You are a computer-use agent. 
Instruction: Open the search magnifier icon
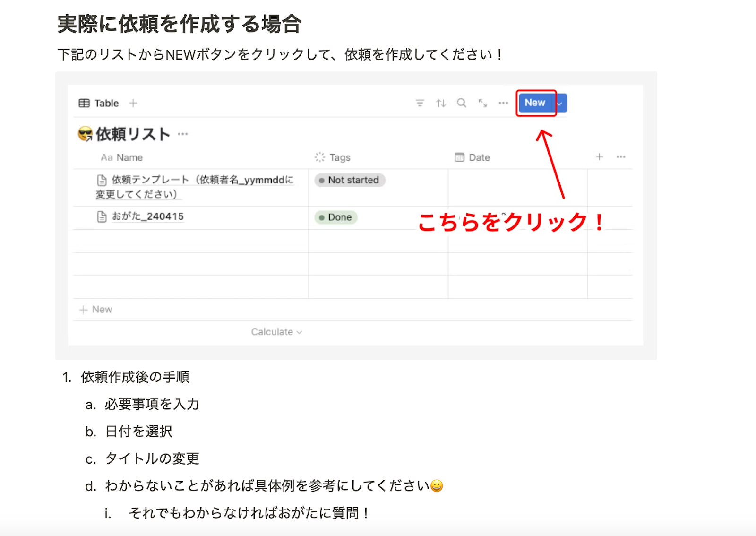click(462, 103)
